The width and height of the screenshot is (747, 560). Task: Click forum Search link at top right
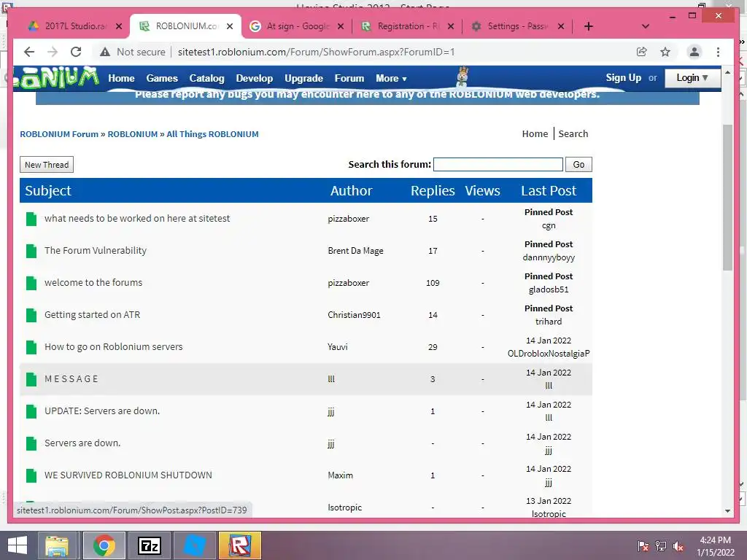click(x=573, y=134)
